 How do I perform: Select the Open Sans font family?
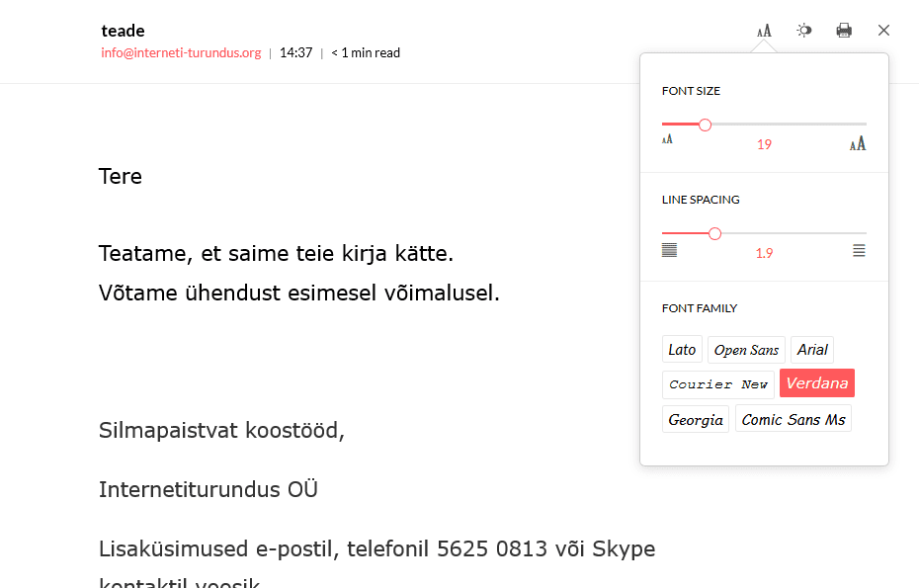point(746,350)
